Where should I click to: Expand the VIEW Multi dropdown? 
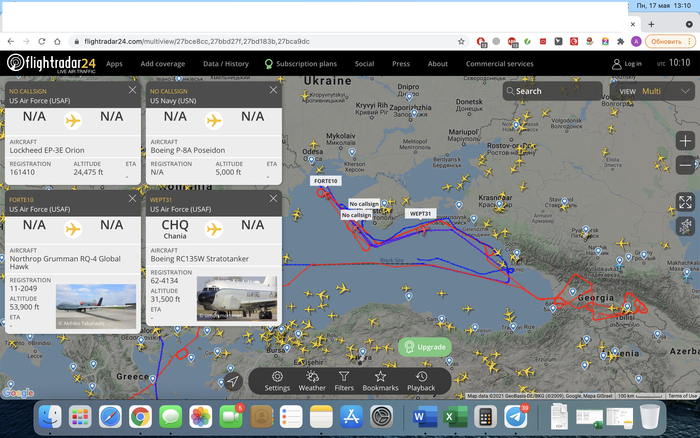pos(652,91)
